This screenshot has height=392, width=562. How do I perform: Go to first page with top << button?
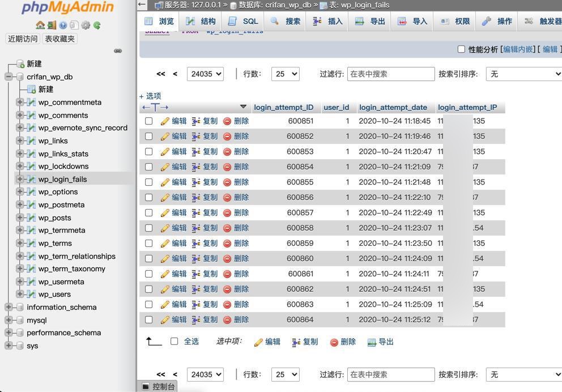(161, 74)
